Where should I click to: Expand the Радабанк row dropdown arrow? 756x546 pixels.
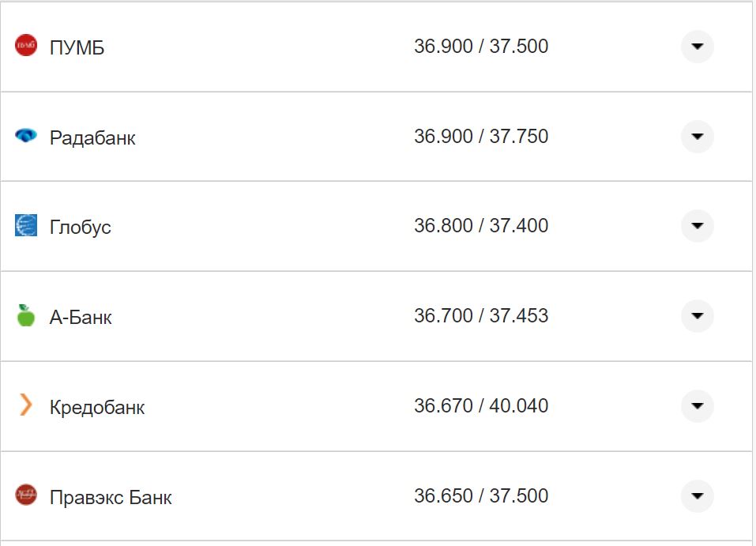click(x=697, y=137)
